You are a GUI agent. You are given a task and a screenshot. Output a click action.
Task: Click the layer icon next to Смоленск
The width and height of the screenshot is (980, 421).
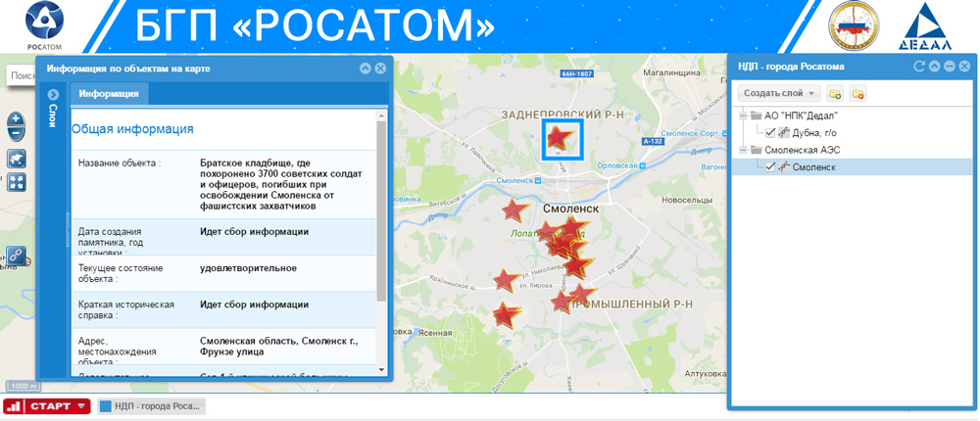click(784, 166)
